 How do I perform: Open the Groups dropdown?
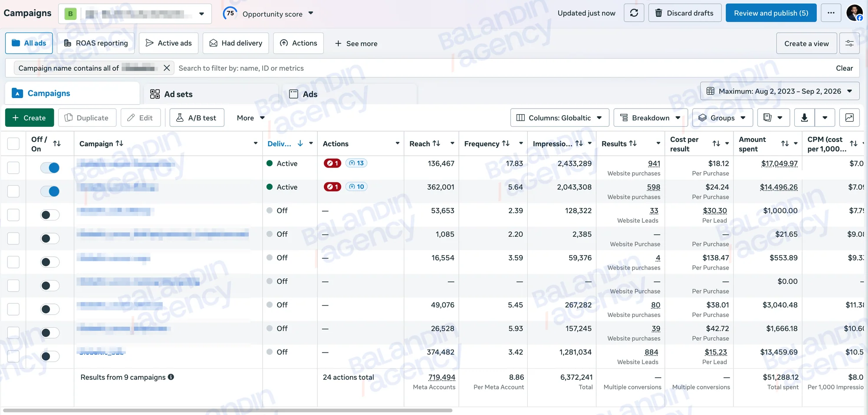click(x=723, y=118)
